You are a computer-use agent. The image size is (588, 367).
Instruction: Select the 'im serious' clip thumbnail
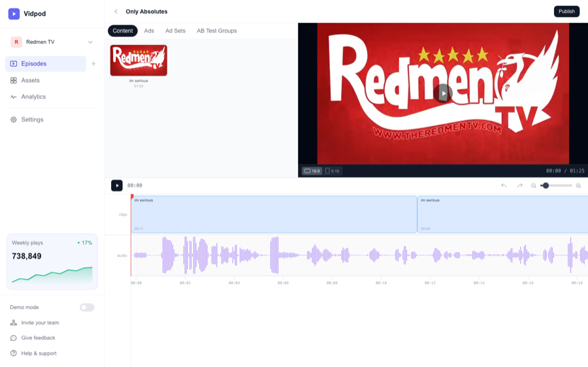139,60
